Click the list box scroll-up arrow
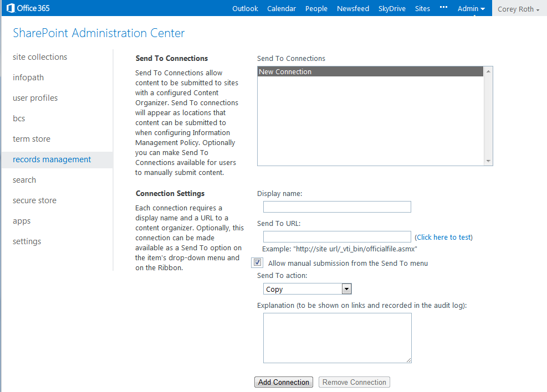 pos(488,71)
